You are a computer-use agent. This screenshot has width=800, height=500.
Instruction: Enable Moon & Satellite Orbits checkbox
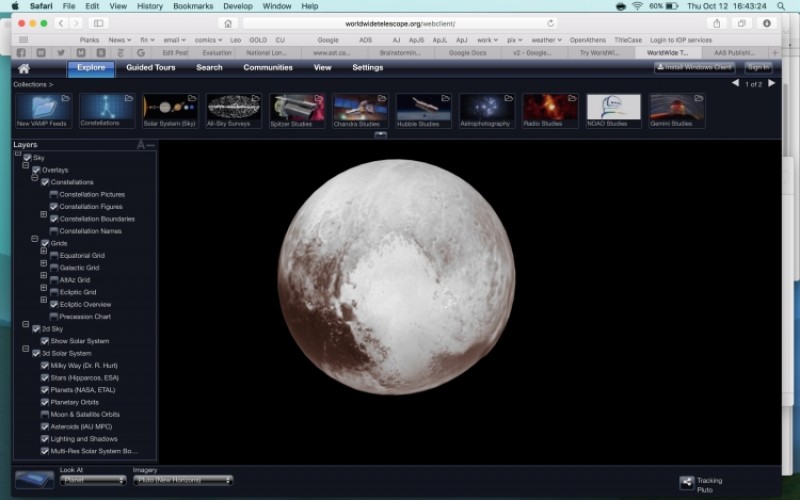[x=45, y=414]
